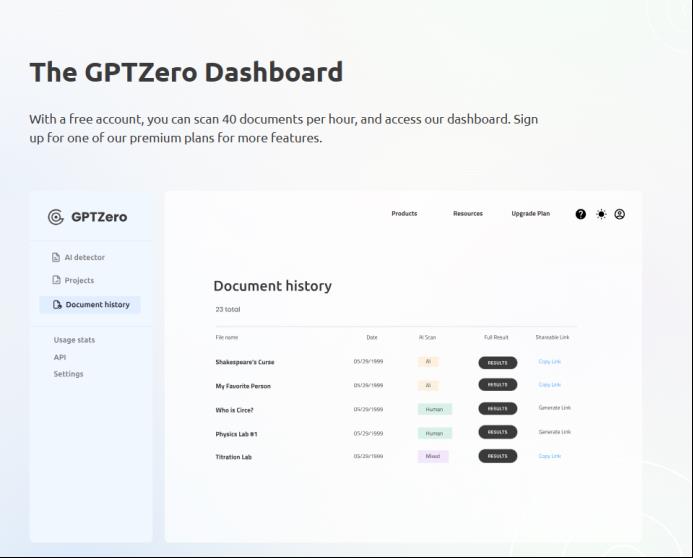The image size is (693, 558).
Task: Click Human badge for Who is Circe?
Action: click(434, 409)
